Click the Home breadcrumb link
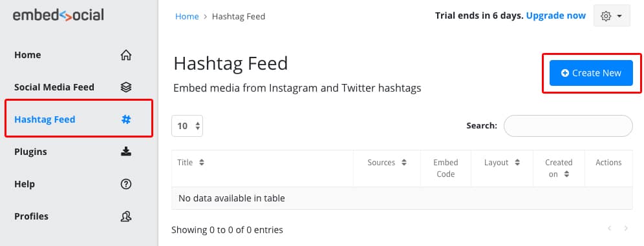The image size is (644, 246). 187,16
